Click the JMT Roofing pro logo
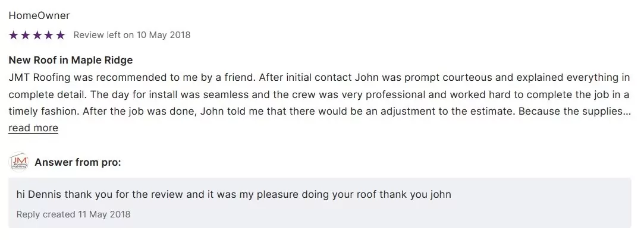This screenshot has height=240, width=644. [x=20, y=162]
